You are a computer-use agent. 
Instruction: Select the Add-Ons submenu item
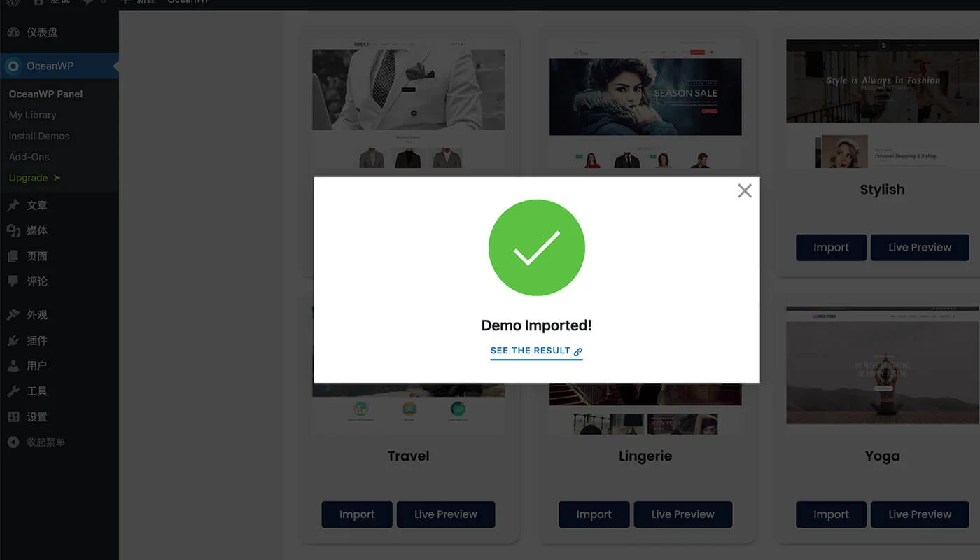[x=29, y=157]
